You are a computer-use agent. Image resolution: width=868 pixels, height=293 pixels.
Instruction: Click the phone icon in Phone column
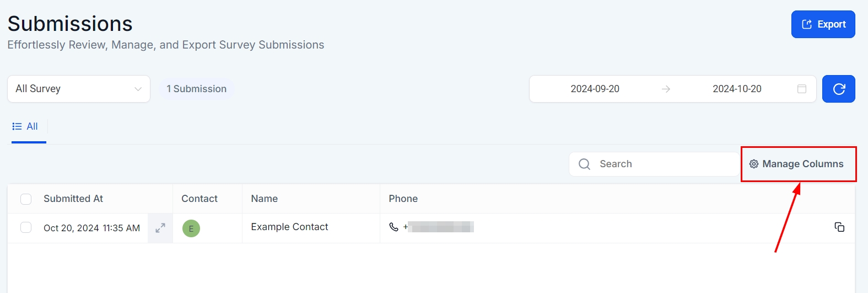pyautogui.click(x=393, y=227)
